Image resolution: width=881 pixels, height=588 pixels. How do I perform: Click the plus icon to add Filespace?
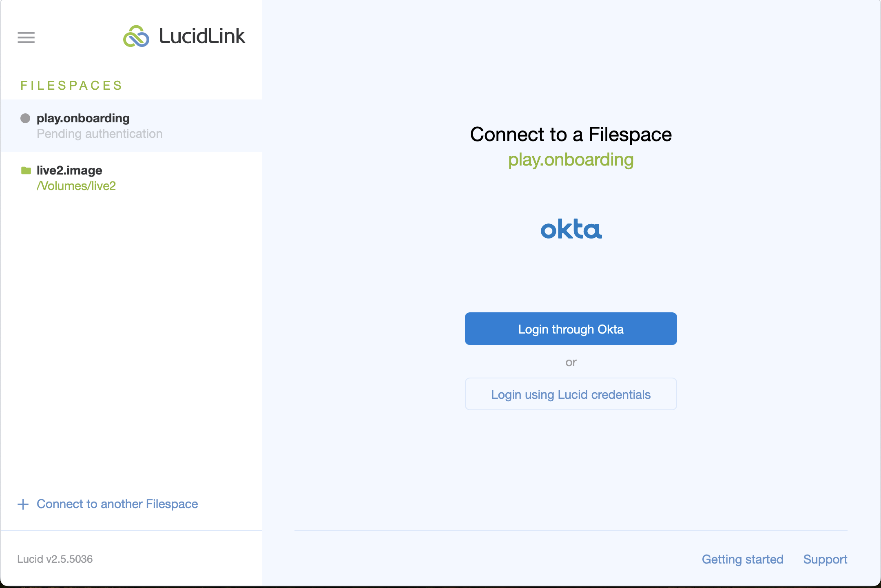(23, 504)
